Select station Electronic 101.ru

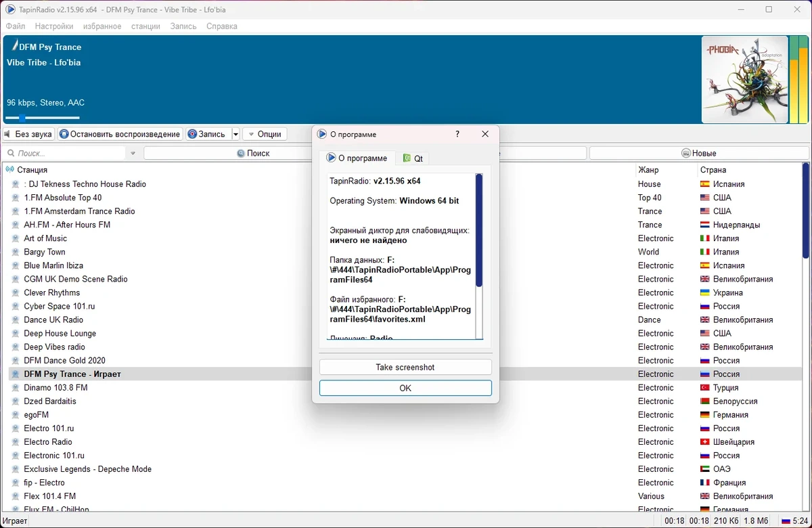[54, 456]
